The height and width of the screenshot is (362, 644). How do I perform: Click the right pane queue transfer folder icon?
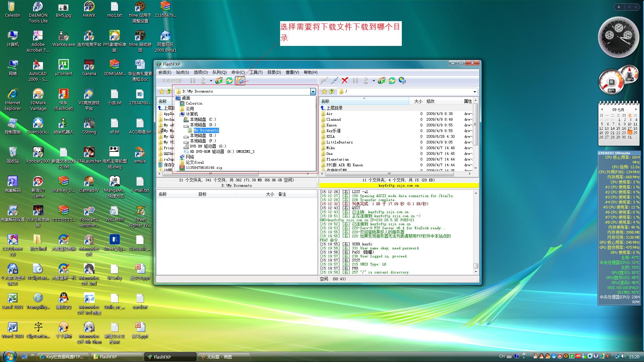point(382,80)
